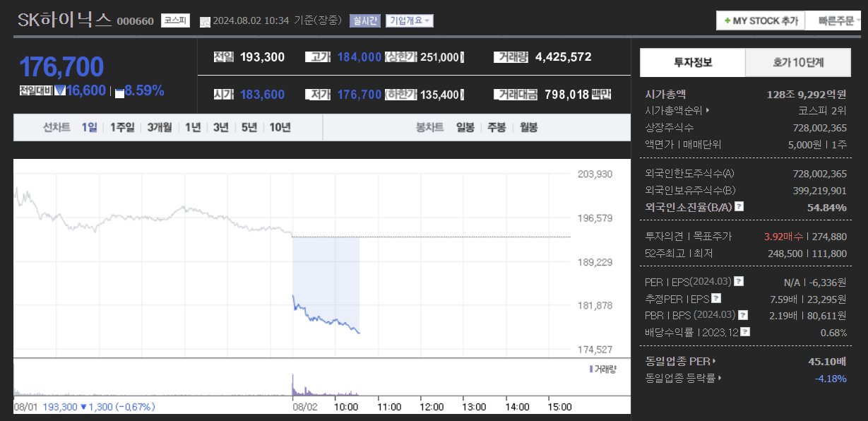Click the PBR I BPS help icon
The width and height of the screenshot is (868, 421).
(x=742, y=314)
